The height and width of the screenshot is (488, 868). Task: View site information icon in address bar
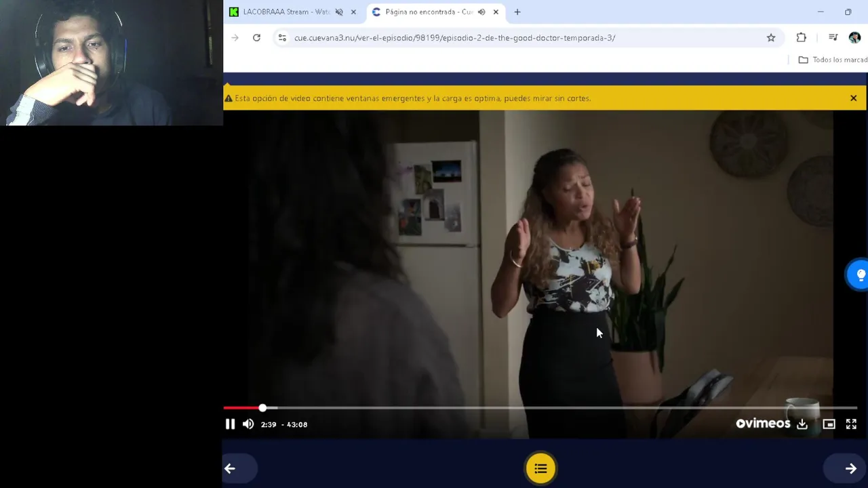(x=282, y=38)
